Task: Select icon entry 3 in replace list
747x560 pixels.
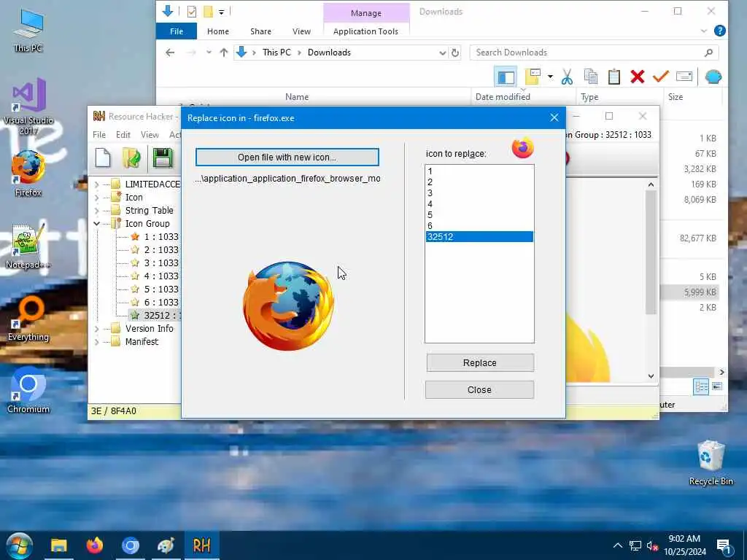Action: click(479, 192)
